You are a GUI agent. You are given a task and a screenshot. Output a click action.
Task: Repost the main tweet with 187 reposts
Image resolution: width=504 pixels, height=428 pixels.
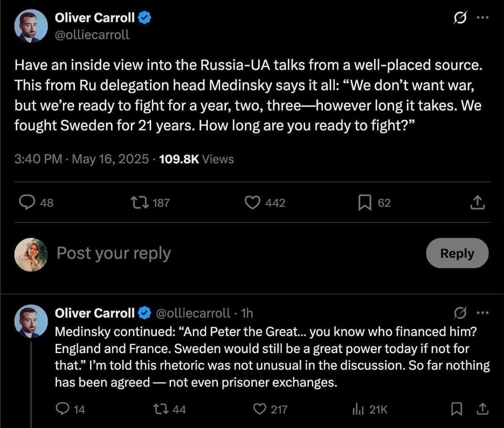click(x=139, y=203)
